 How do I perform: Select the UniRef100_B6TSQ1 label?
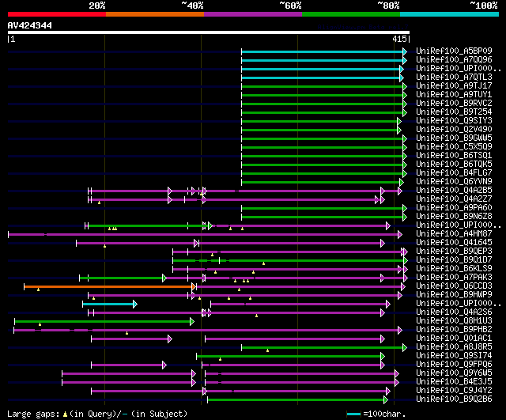click(454, 156)
